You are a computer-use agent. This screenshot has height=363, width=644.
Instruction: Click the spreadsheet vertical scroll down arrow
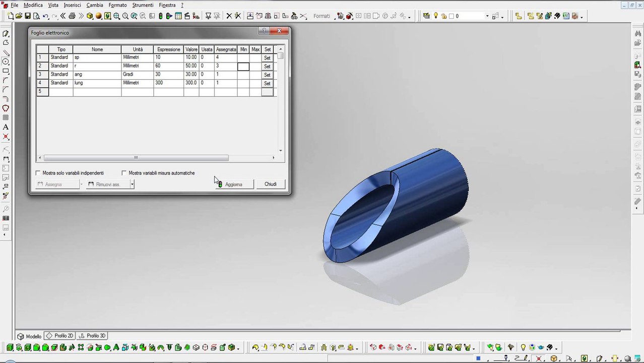pyautogui.click(x=281, y=150)
